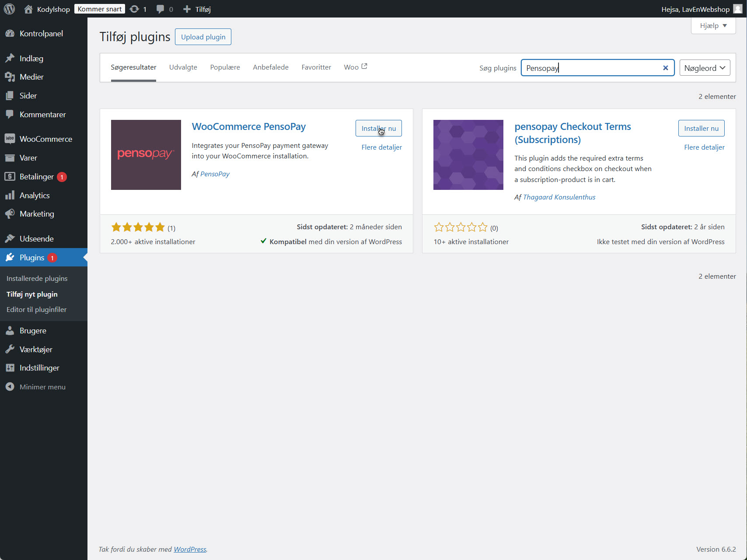The width and height of the screenshot is (747, 560).
Task: Click inside the Søg plugins search field
Action: (x=590, y=68)
